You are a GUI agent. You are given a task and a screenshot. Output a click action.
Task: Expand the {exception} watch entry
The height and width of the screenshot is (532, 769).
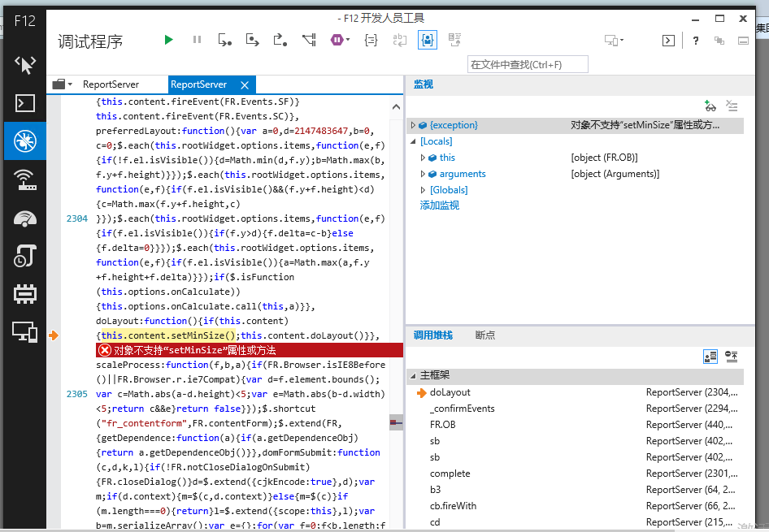(413, 125)
